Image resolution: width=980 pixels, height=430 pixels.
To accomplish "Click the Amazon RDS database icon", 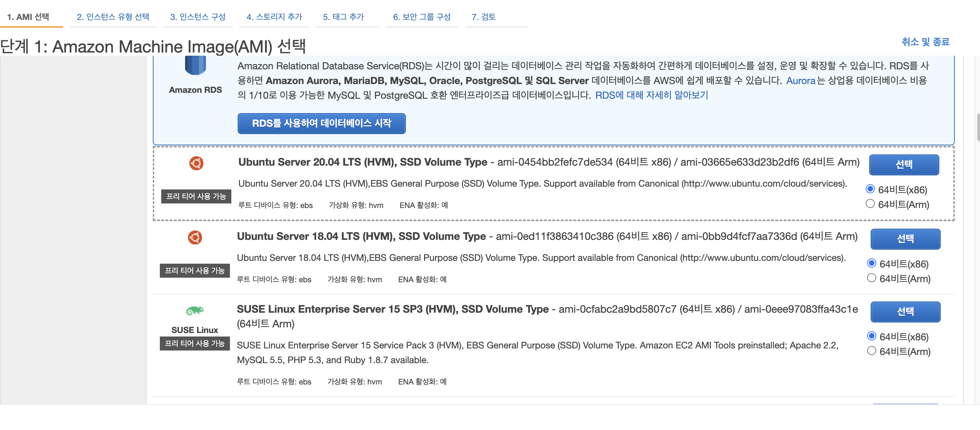I will (195, 65).
